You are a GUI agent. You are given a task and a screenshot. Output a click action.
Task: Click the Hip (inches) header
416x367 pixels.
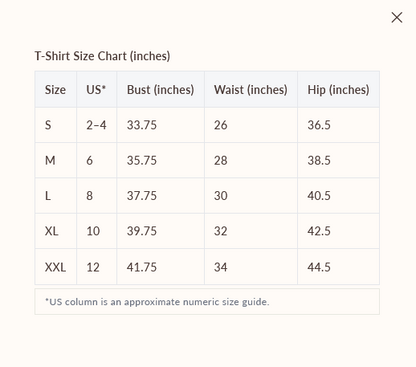pyautogui.click(x=338, y=89)
